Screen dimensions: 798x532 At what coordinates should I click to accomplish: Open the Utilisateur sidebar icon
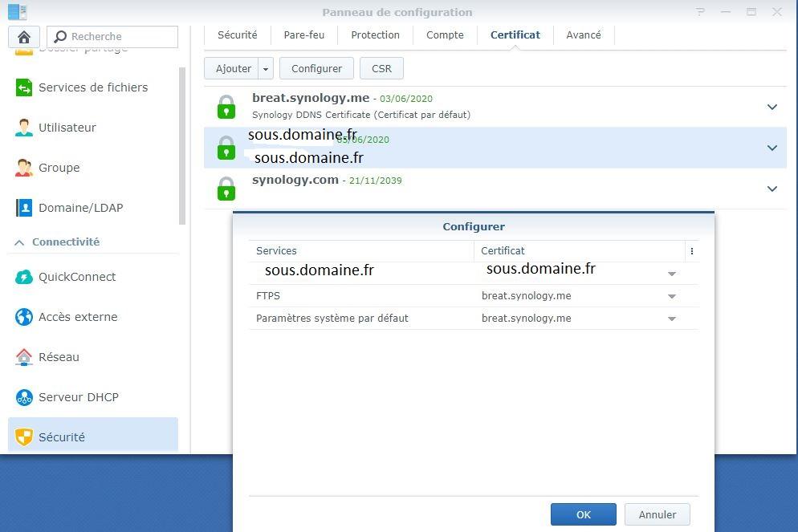click(24, 128)
